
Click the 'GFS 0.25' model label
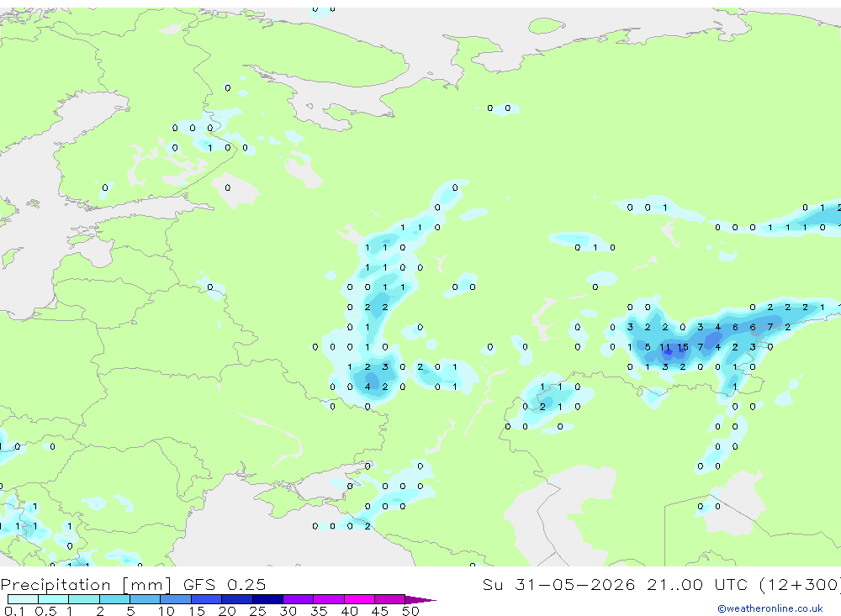(225, 584)
